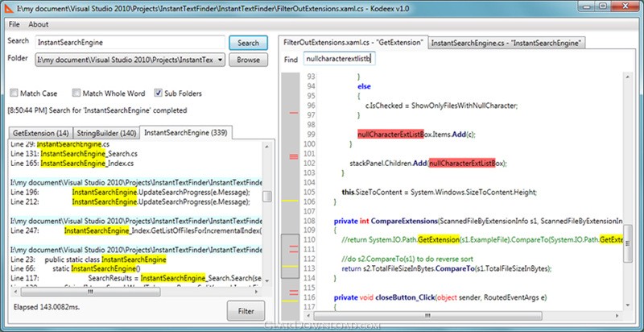Viewport: 644px width, 332px height.
Task: Open result Line 131: InstantSearchEngine_Search.cs
Action: point(74,154)
